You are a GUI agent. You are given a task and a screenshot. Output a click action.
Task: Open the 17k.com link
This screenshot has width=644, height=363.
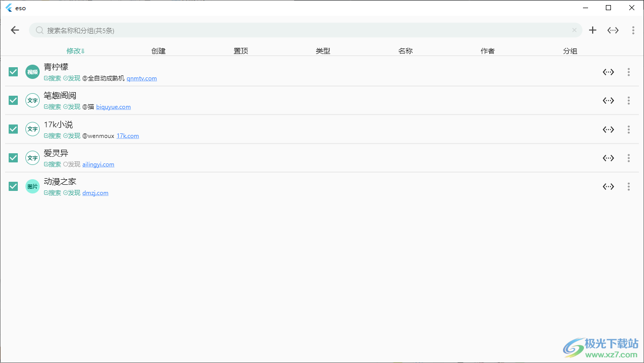pos(128,136)
